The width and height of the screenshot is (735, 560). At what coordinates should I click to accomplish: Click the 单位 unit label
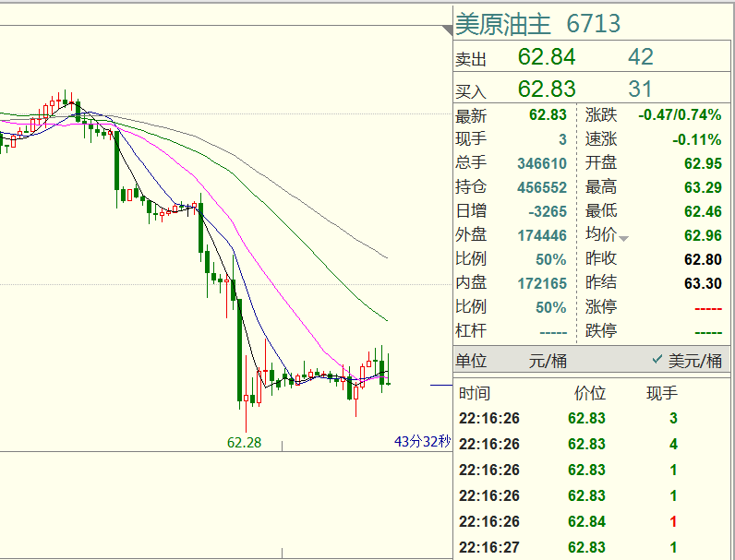[x=471, y=361]
